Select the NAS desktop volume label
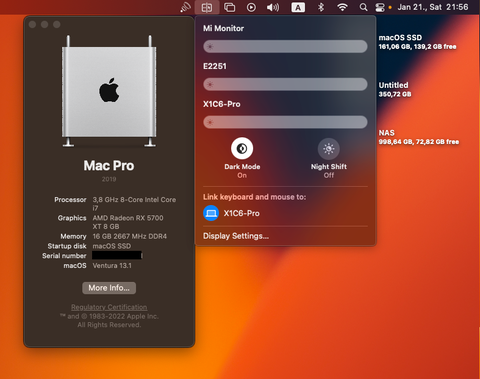 [387, 133]
